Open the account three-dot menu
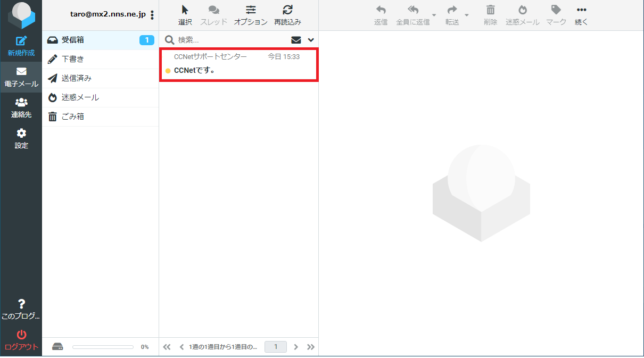Screen dimensions: 644x358 (153, 15)
